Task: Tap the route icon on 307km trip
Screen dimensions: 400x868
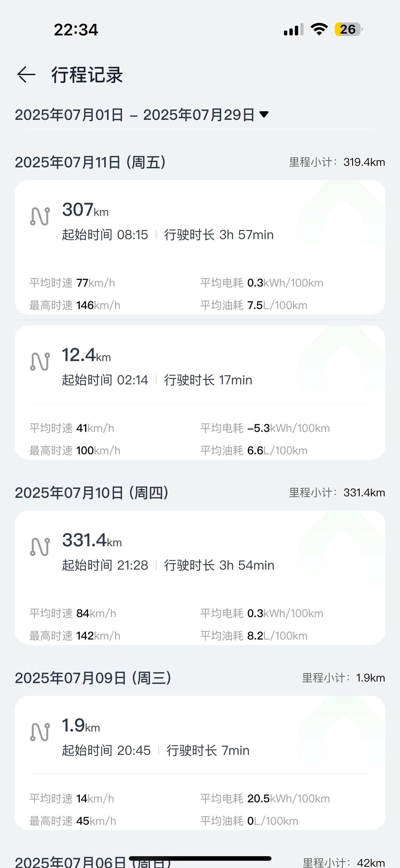Action: (x=40, y=216)
